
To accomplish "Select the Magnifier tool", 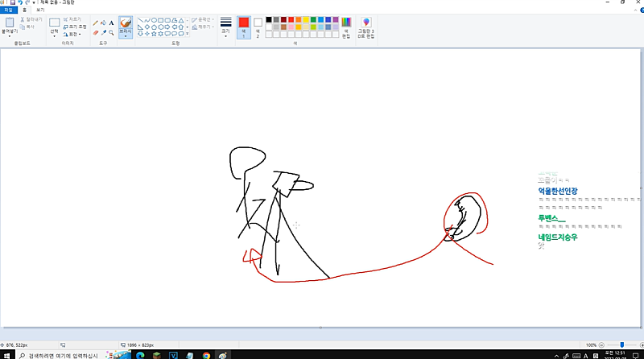I will click(x=111, y=33).
